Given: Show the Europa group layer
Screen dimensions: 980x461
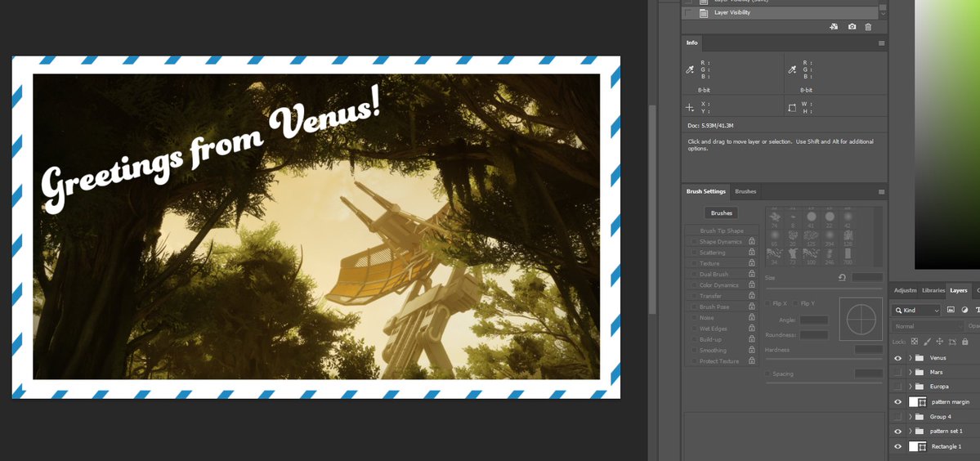Looking at the screenshot, I should 898,387.
